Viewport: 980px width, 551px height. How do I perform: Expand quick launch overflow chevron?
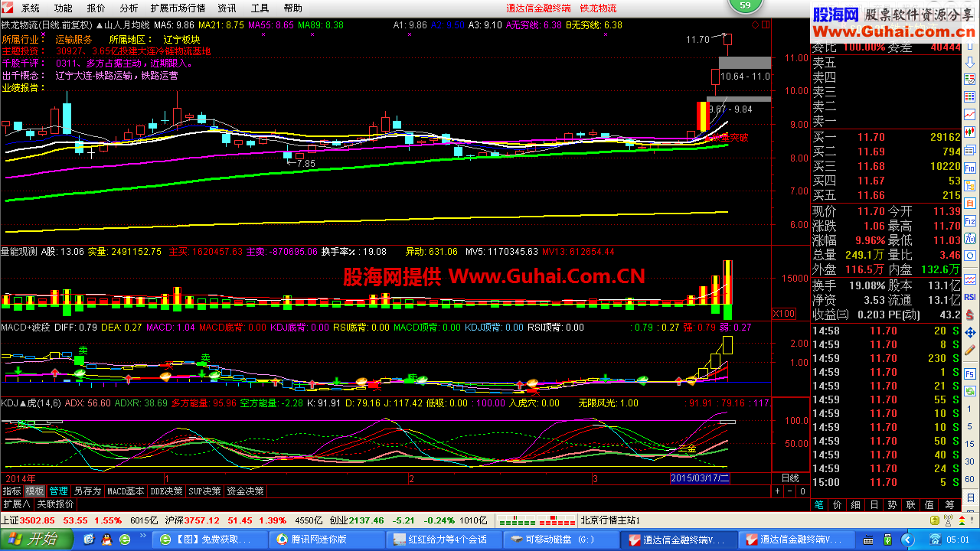click(143, 535)
